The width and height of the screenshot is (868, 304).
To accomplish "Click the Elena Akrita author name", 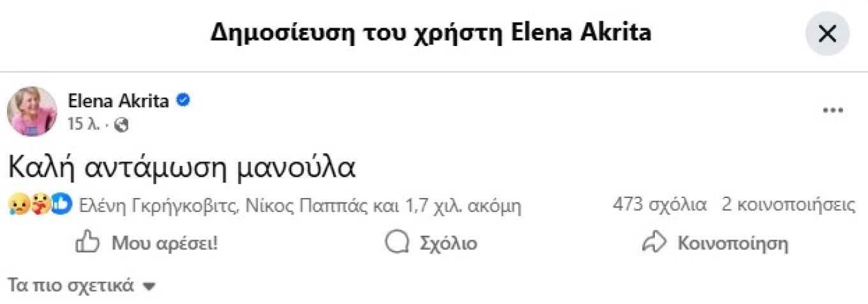I will (118, 101).
